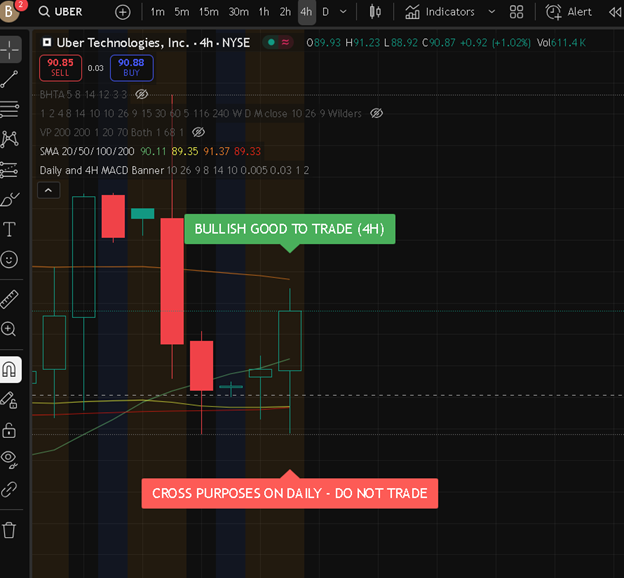Select the 4h timeframe

coord(306,12)
